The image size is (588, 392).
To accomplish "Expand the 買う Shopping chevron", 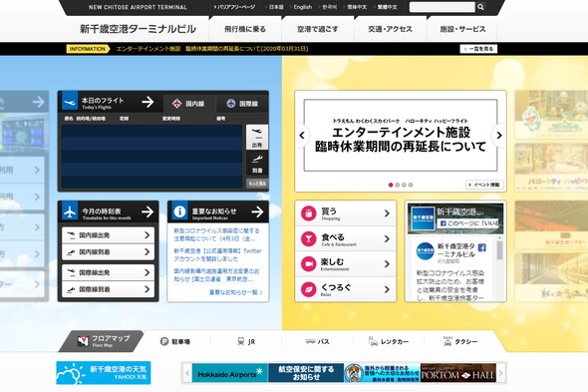I will point(387,213).
